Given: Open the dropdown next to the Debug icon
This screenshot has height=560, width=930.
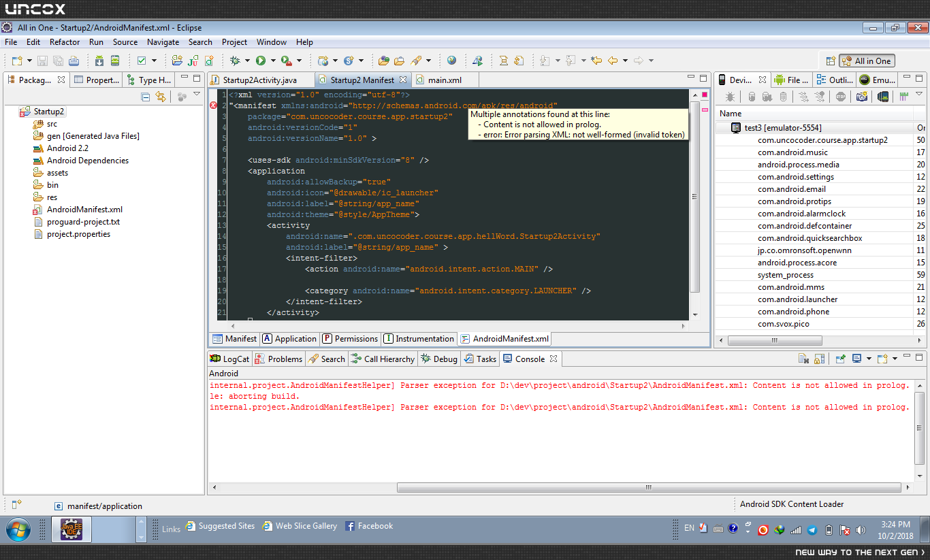Looking at the screenshot, I should [x=247, y=61].
